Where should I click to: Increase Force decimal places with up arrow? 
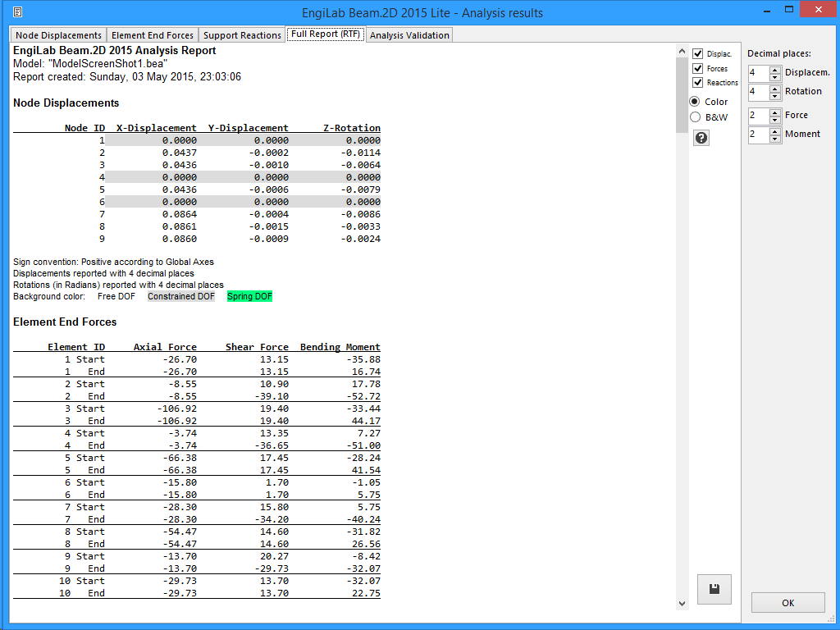coord(775,112)
